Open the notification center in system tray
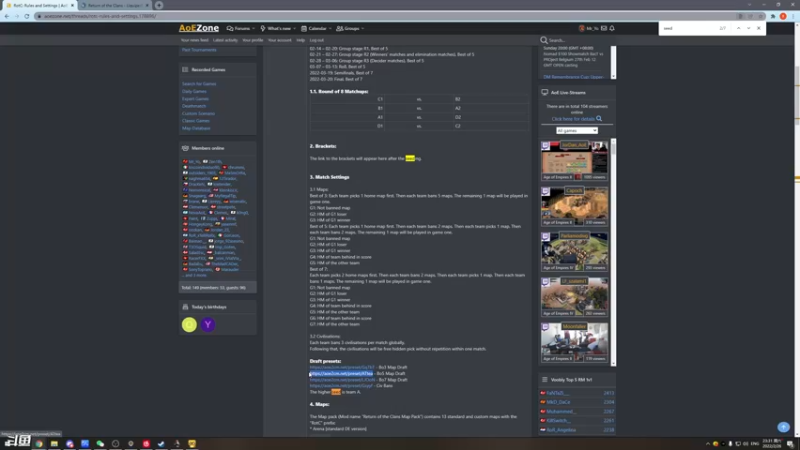This screenshot has width=800, height=450. 790,444
